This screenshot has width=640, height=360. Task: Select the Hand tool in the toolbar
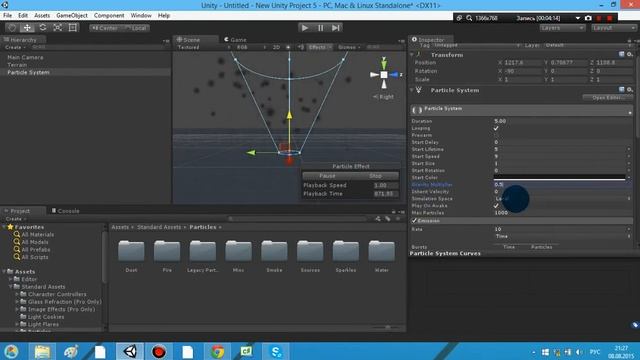(x=12, y=28)
